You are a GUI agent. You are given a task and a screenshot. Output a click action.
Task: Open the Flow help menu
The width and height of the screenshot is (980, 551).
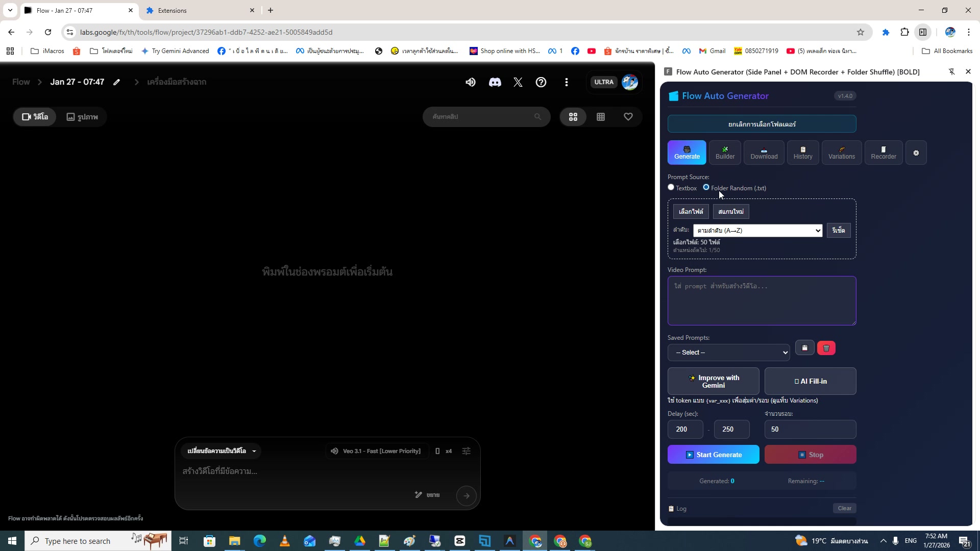pyautogui.click(x=541, y=82)
